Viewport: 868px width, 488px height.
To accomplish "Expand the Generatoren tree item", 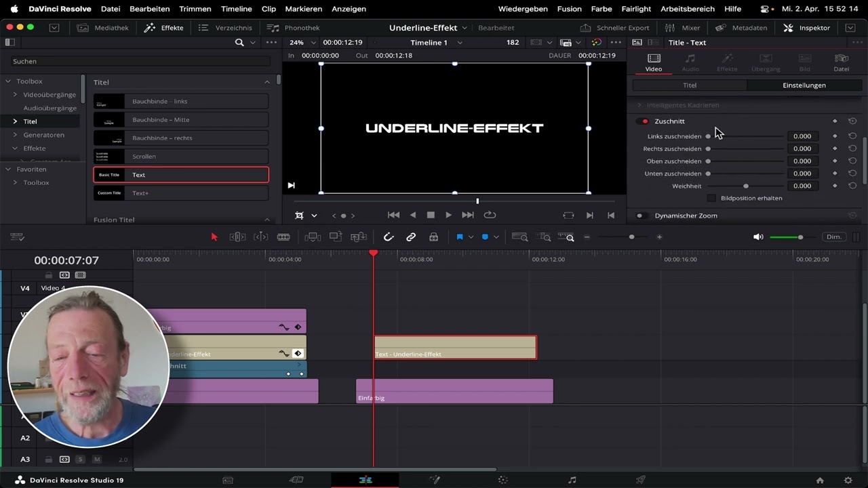I will pyautogui.click(x=15, y=135).
